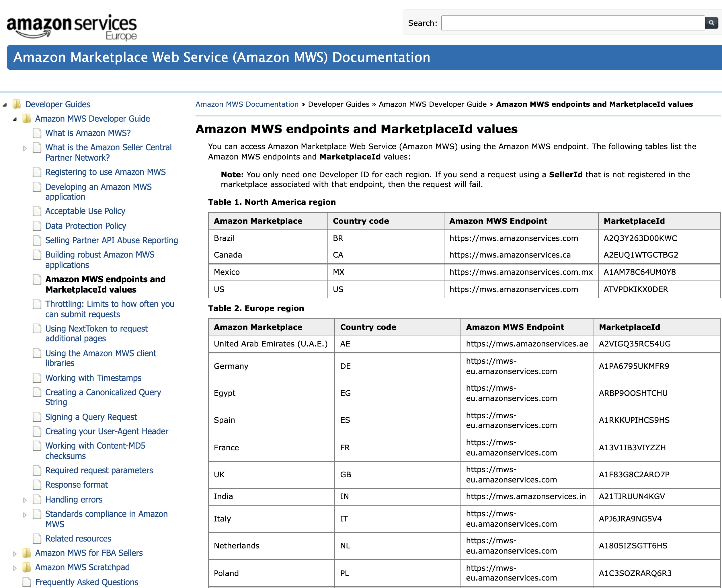
Task: Click the page icon beside Throttling limits entry
Action: point(37,304)
